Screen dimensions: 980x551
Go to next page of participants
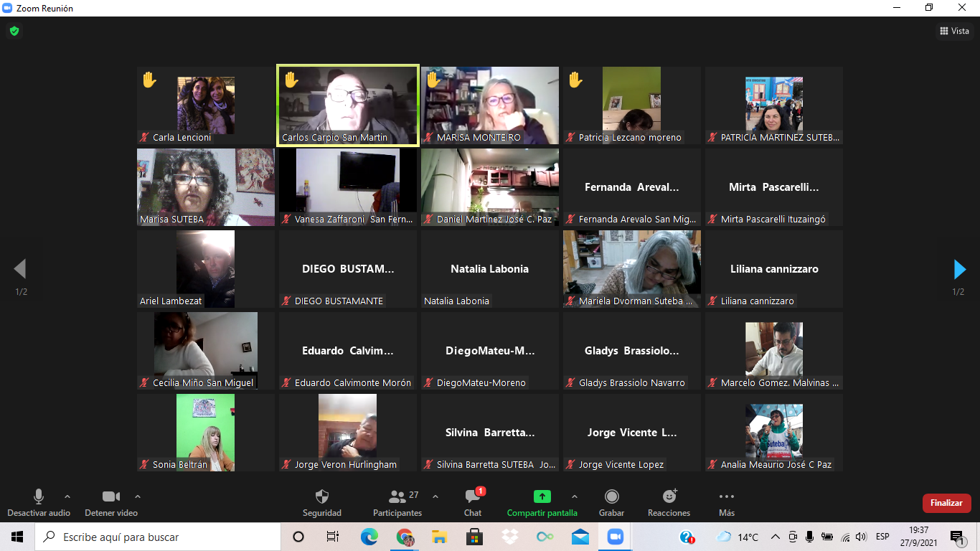pos(959,269)
